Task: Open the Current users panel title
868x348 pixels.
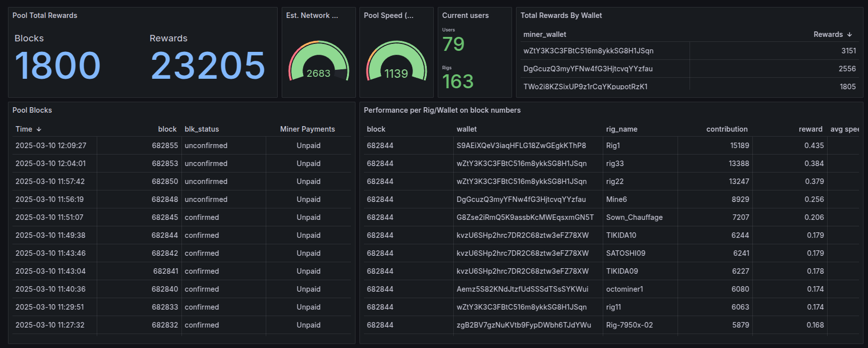Action: point(466,15)
